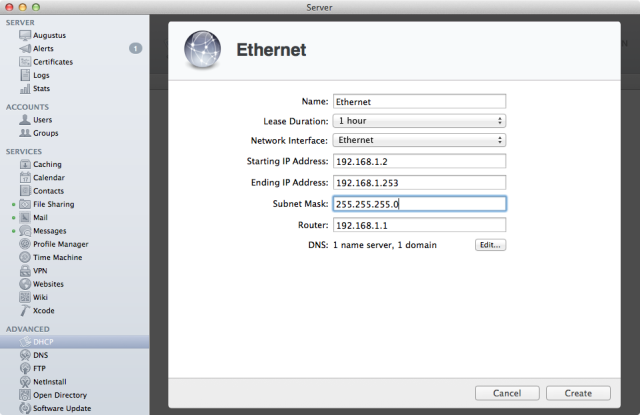Select the Software Update icon
This screenshot has width=640, height=415.
(25, 408)
